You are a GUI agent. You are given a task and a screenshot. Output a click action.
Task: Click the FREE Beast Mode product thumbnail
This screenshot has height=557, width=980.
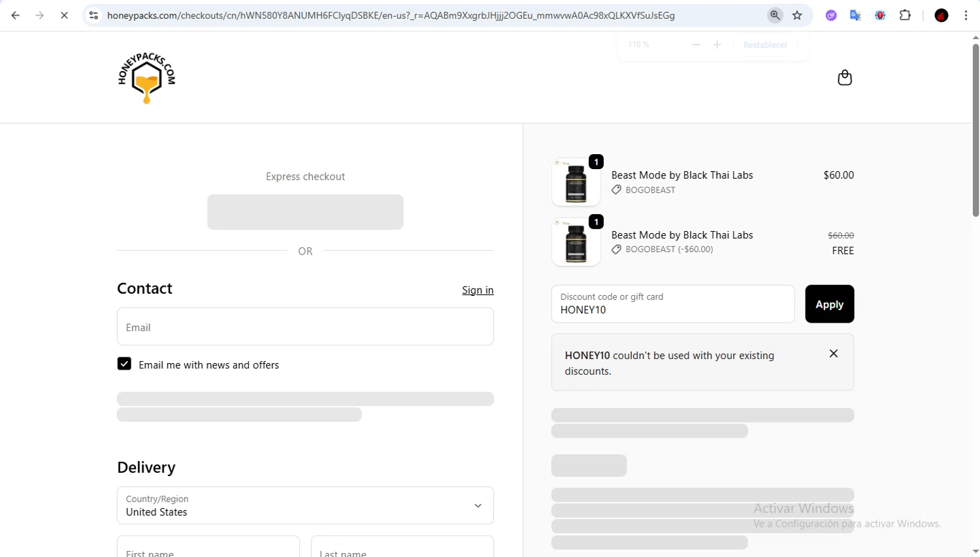click(x=576, y=242)
